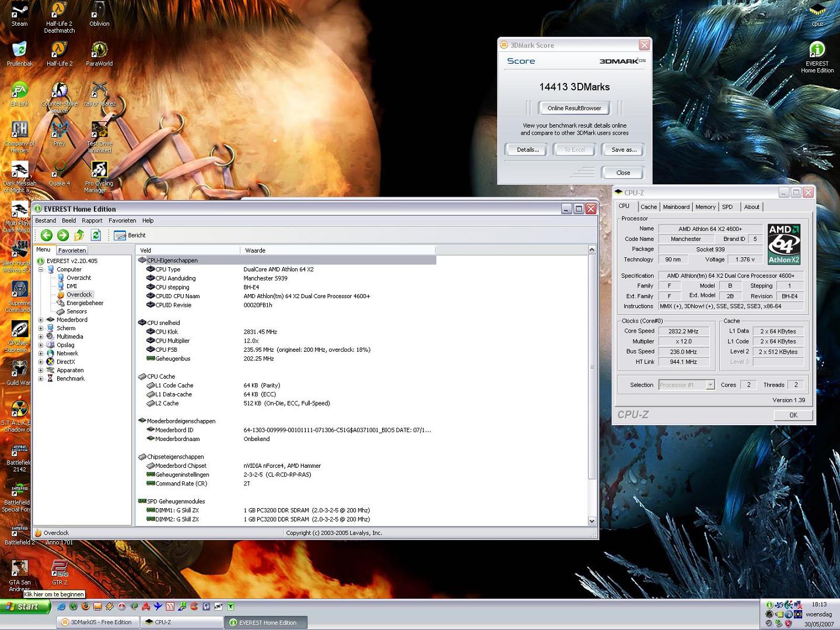Expand the Apparaten tree node

(41, 370)
